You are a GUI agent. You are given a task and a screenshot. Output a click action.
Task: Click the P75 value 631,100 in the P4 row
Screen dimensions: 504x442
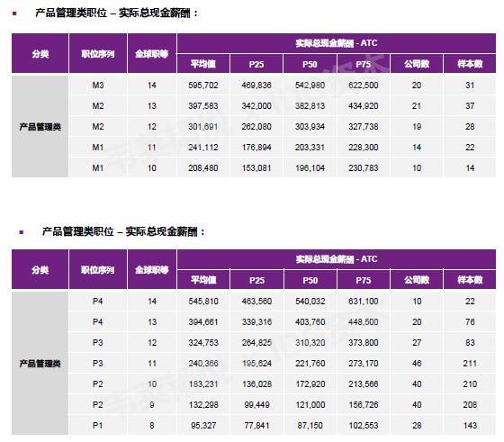364,302
